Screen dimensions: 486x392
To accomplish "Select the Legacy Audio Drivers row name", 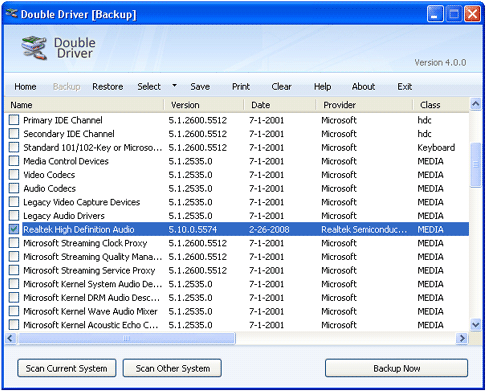I will pyautogui.click(x=64, y=216).
